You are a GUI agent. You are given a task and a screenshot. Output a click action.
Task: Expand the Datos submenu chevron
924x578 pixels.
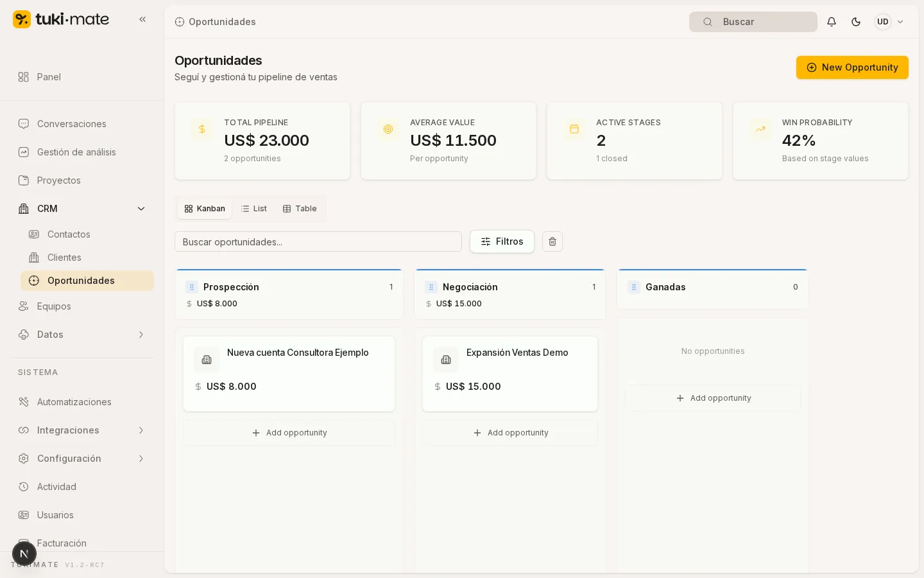pyautogui.click(x=141, y=335)
